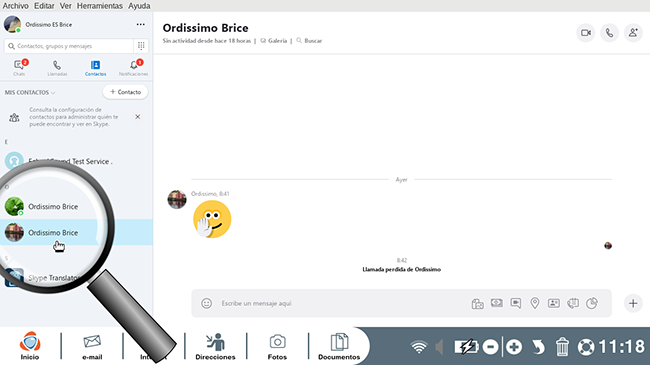Start an audio call using phone icon
Image resolution: width=650 pixels, height=365 pixels.
pyautogui.click(x=609, y=33)
